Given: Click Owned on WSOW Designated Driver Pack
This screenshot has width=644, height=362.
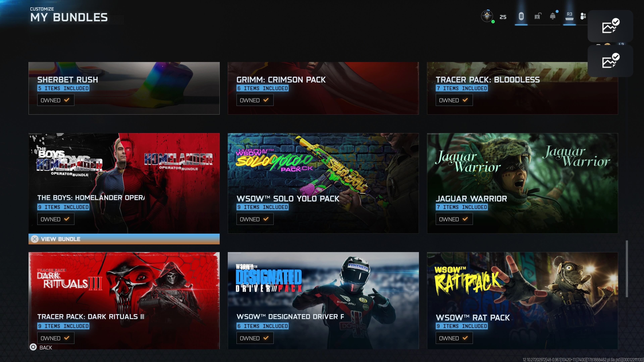Looking at the screenshot, I should [x=255, y=338].
